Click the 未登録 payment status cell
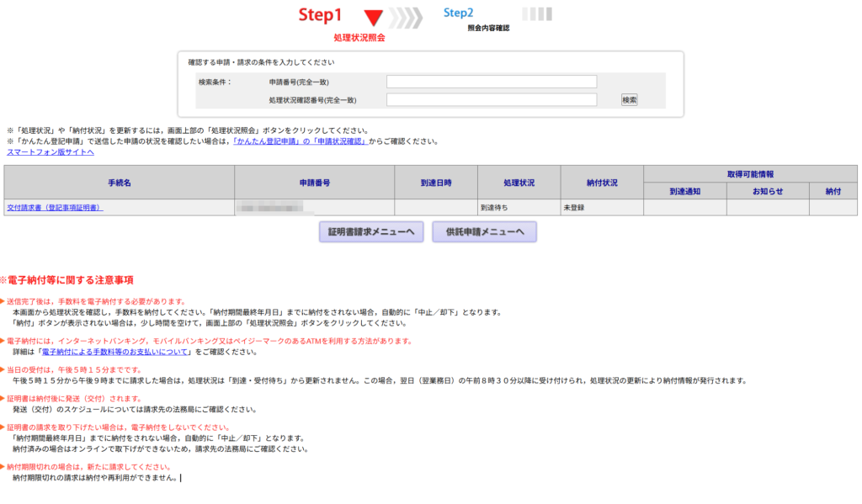The height and width of the screenshot is (504, 862). [x=577, y=207]
